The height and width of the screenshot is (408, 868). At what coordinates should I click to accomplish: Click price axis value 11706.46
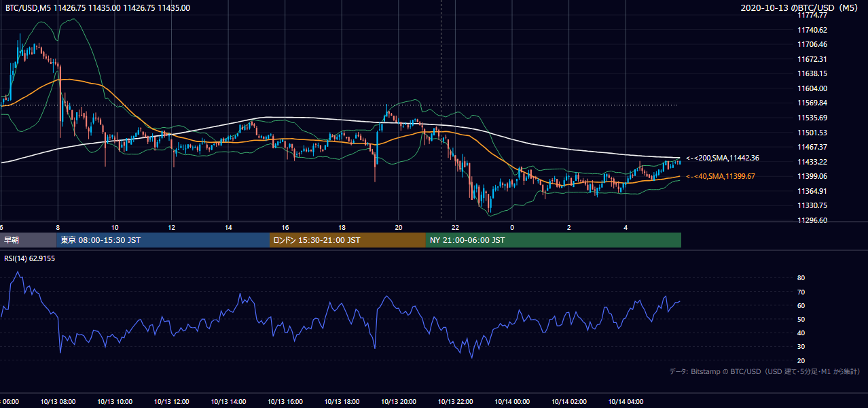tap(812, 44)
